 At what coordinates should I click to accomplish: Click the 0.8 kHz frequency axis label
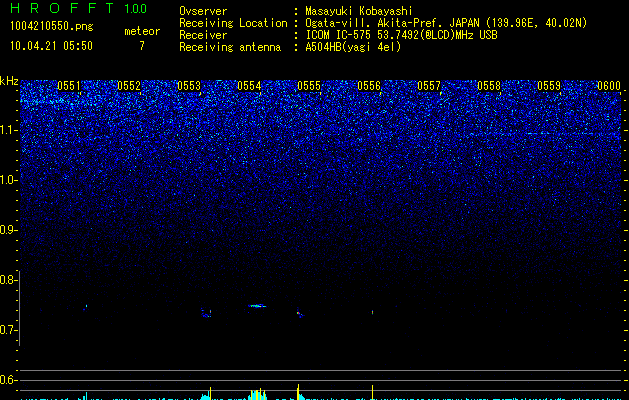pyautogui.click(x=7, y=280)
